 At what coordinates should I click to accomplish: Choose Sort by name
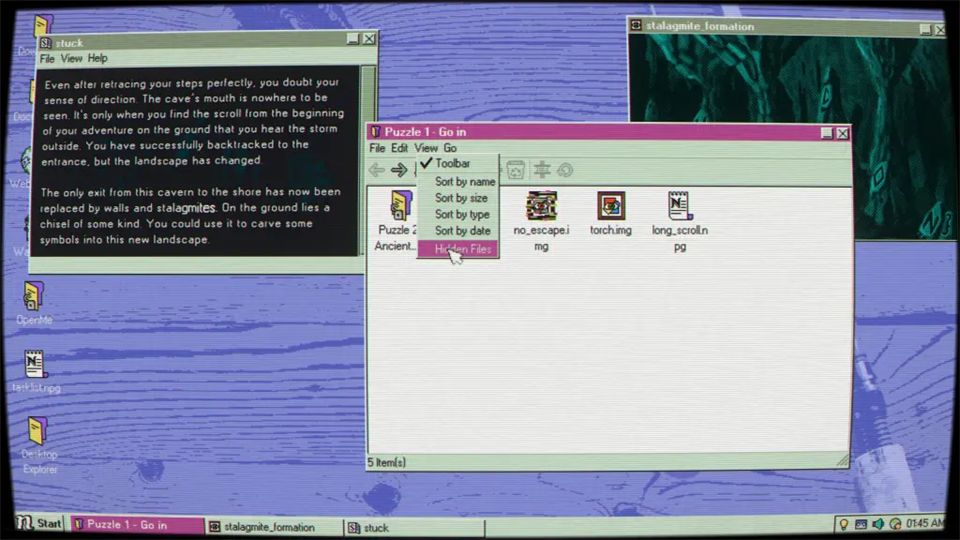(458, 182)
